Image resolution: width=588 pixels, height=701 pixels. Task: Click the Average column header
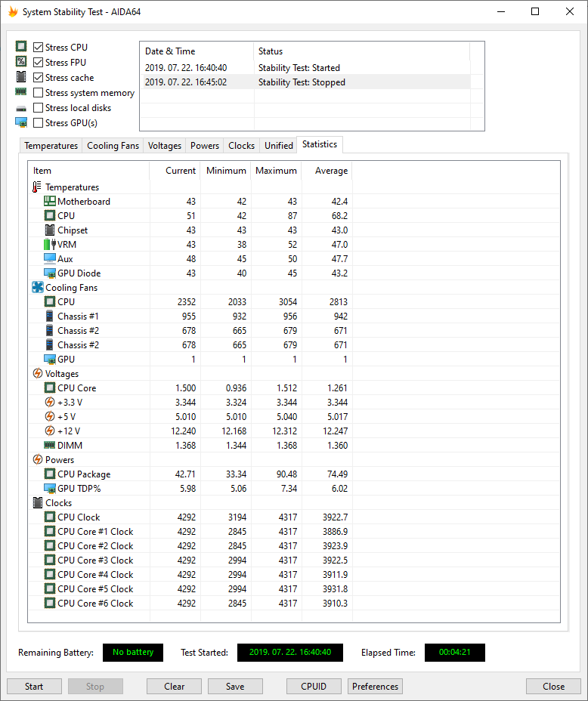tap(327, 170)
